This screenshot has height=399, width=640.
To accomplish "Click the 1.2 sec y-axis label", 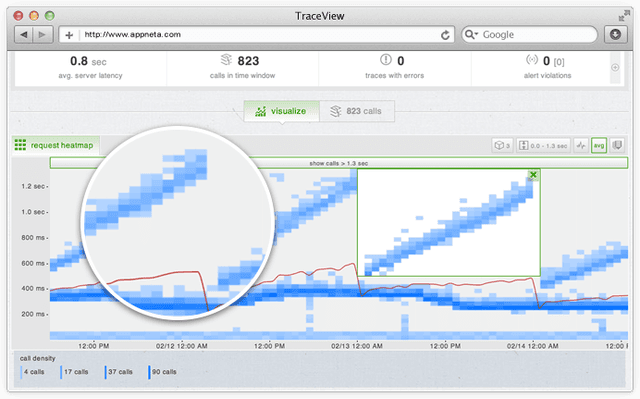I will [33, 186].
